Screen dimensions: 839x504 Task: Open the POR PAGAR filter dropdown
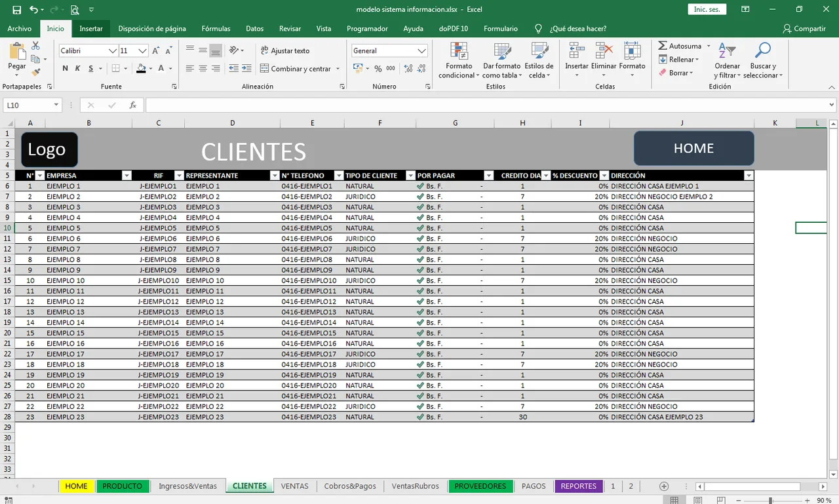[x=488, y=176]
